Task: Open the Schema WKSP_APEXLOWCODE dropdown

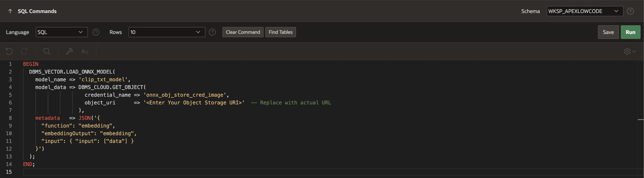Action: [585, 11]
